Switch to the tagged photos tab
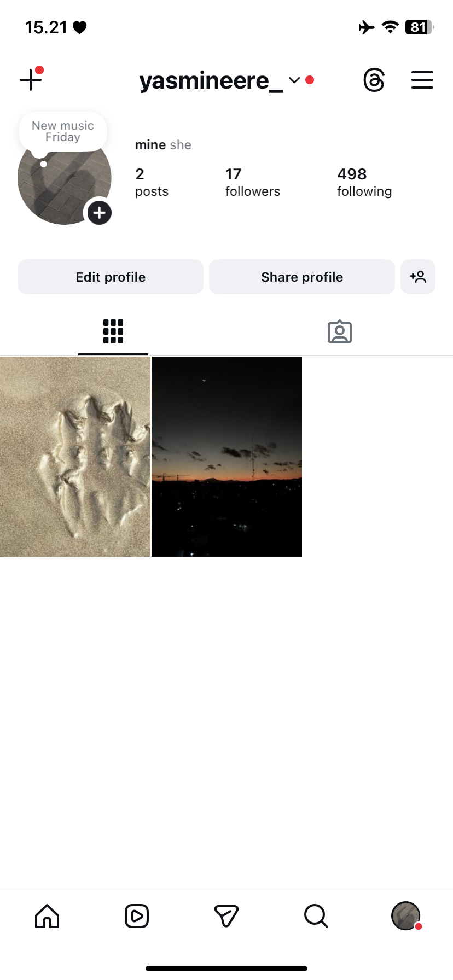 click(x=340, y=331)
